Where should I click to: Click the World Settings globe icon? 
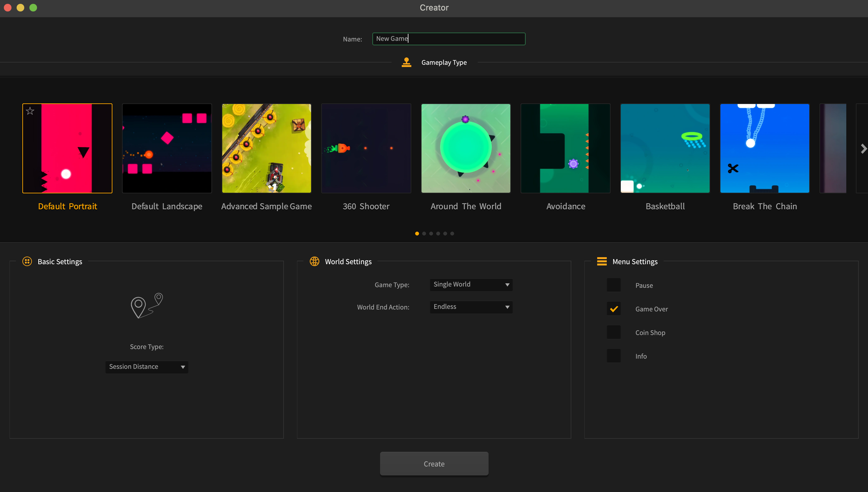[x=314, y=261]
